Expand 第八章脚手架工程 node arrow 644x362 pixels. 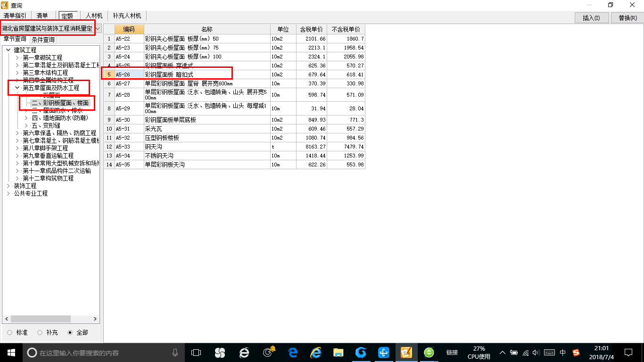17,148
